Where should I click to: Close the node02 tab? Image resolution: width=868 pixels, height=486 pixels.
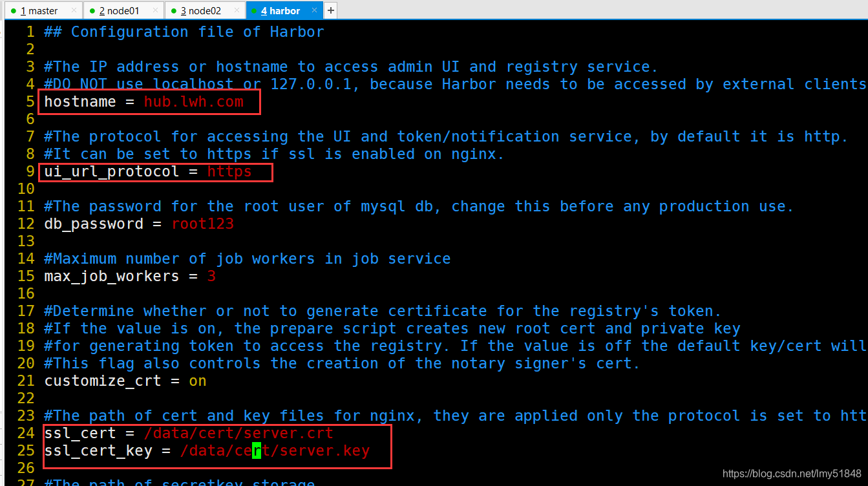coord(237,10)
